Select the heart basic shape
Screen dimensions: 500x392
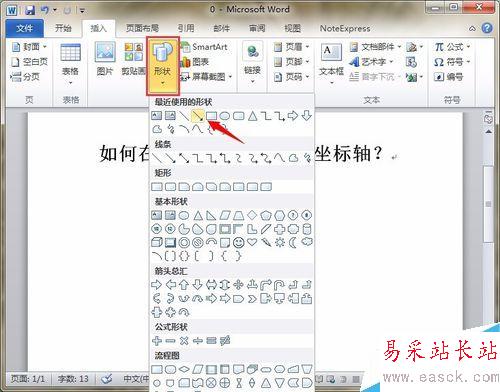[252, 242]
